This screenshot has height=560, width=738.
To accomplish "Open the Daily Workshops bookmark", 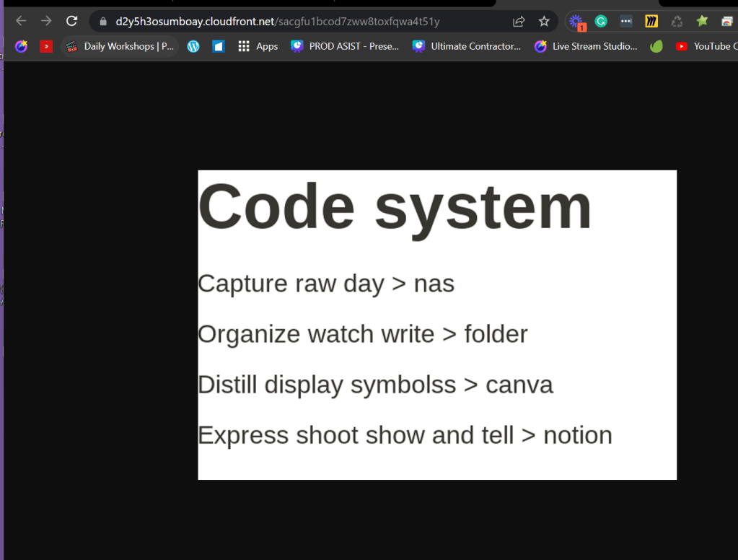I will click(x=120, y=46).
